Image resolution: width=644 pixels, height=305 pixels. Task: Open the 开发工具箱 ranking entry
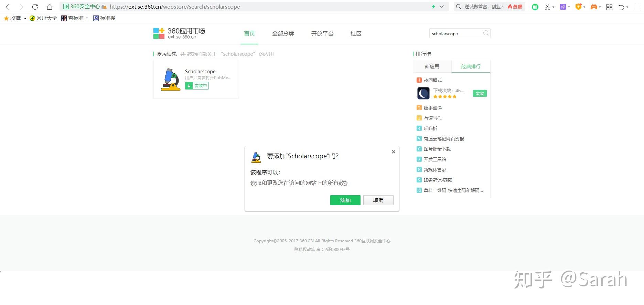click(435, 159)
